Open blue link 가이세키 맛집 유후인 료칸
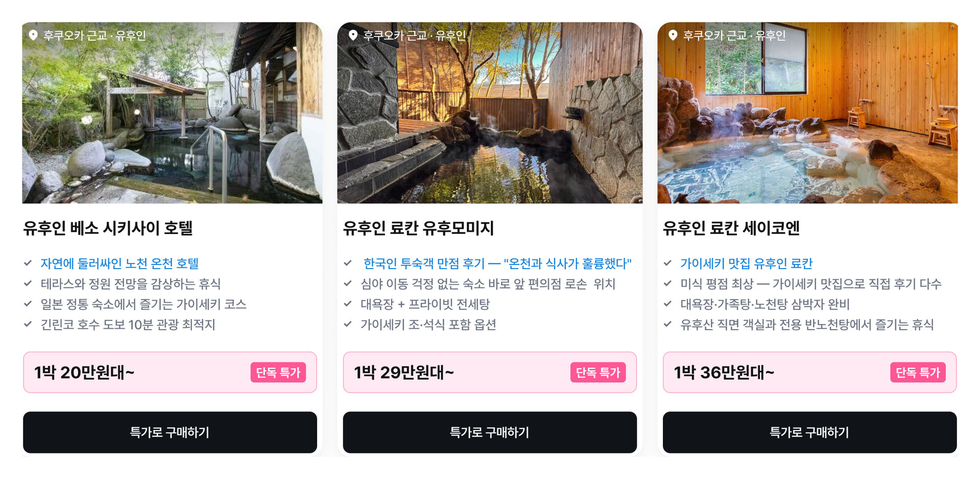Image resolution: width=980 pixels, height=479 pixels. 746,264
